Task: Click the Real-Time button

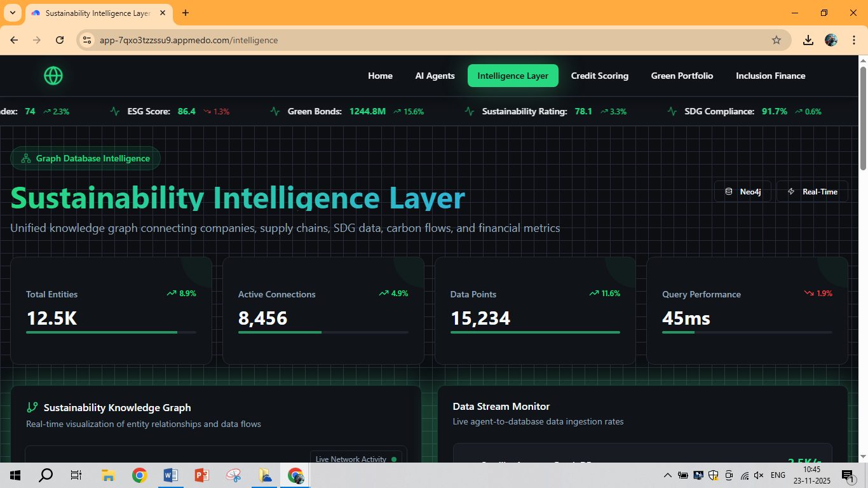Action: click(x=813, y=191)
